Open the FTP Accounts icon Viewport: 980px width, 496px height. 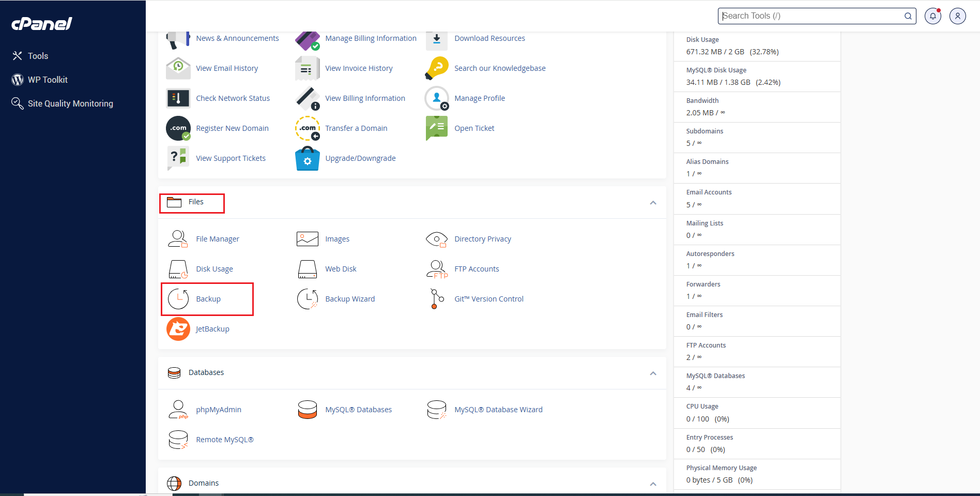[x=437, y=269]
